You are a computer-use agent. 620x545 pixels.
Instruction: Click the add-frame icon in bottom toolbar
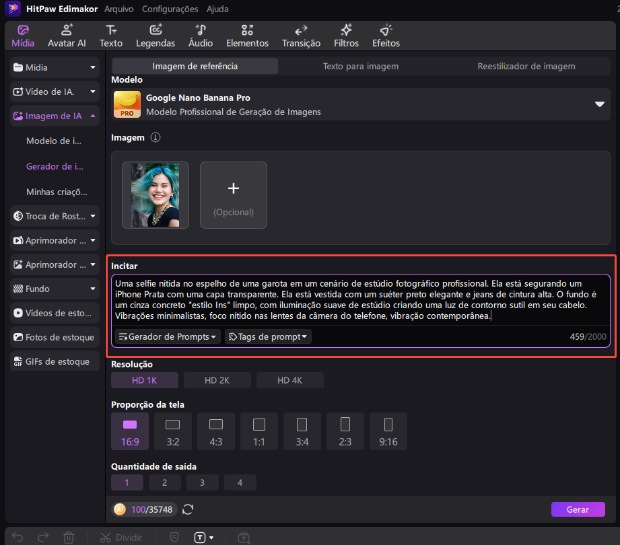pos(244,537)
